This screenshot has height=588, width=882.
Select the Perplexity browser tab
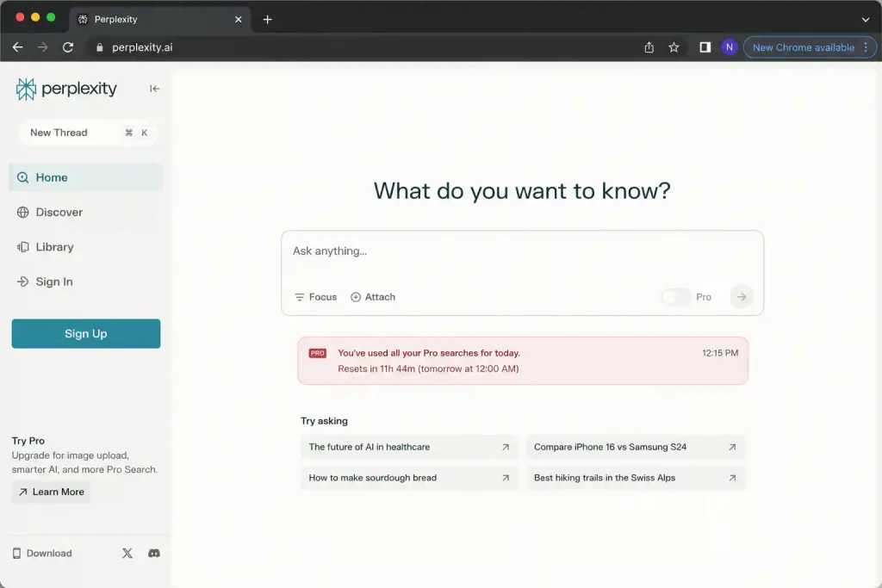click(x=160, y=19)
